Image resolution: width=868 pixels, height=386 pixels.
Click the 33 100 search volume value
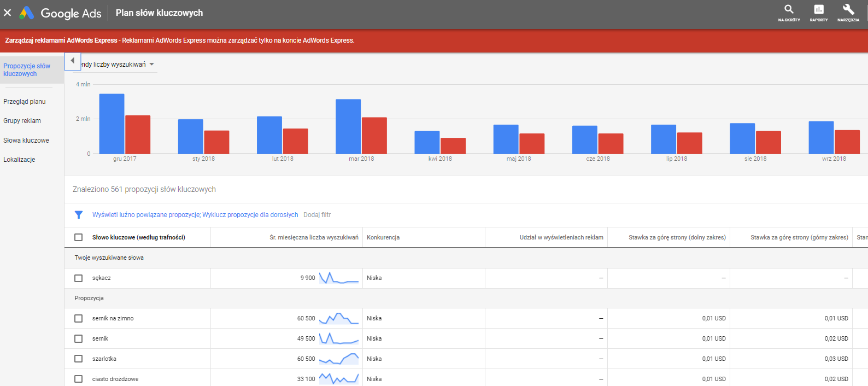(306, 379)
